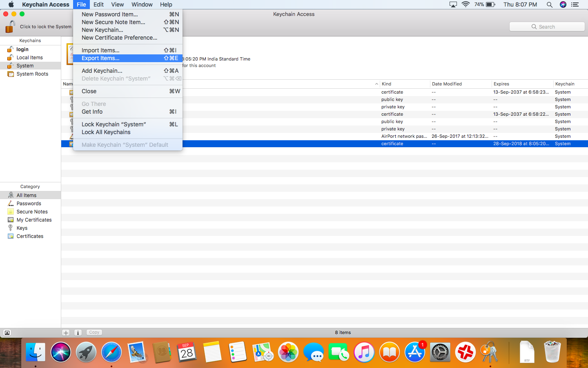Open Finder from the Dock
Screen dimensions: 588x368
36,352
